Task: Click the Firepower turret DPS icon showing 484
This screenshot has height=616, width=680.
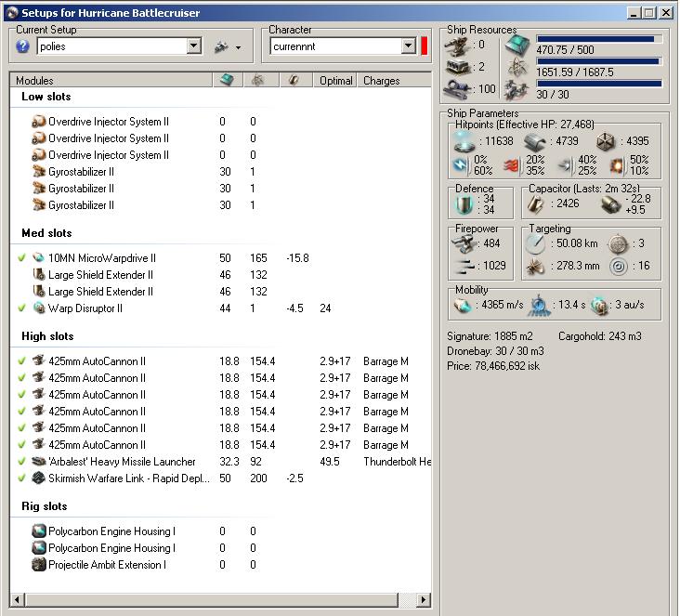Action: point(464,243)
